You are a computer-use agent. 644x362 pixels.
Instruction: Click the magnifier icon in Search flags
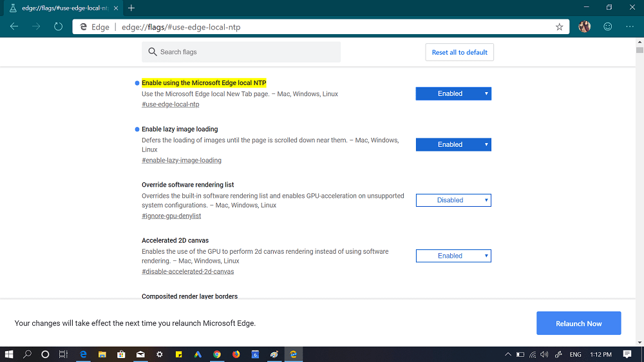coord(153,52)
